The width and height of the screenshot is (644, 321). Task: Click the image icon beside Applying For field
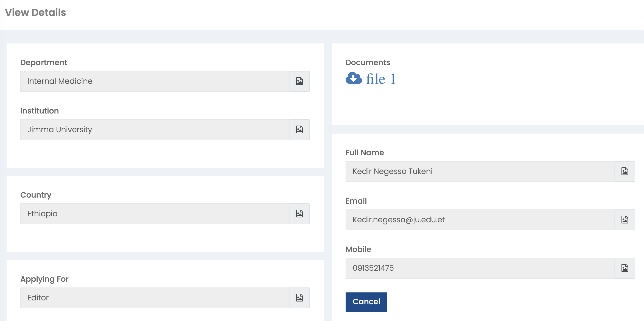pyautogui.click(x=299, y=298)
